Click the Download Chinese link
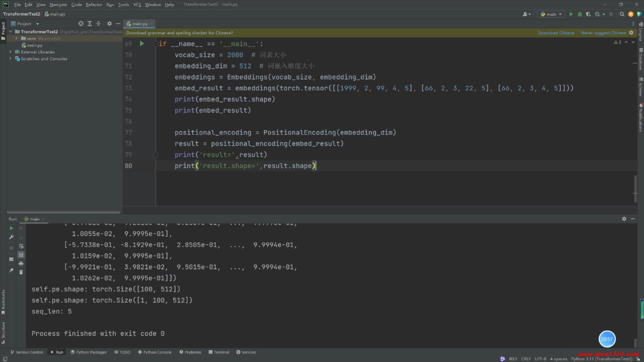644x362 pixels. [x=556, y=33]
